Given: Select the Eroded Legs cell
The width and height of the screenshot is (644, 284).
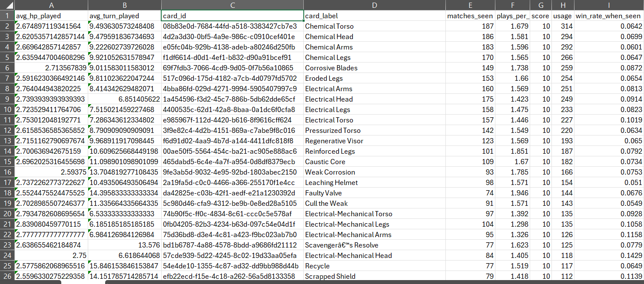Looking at the screenshot, I should pos(375,78).
